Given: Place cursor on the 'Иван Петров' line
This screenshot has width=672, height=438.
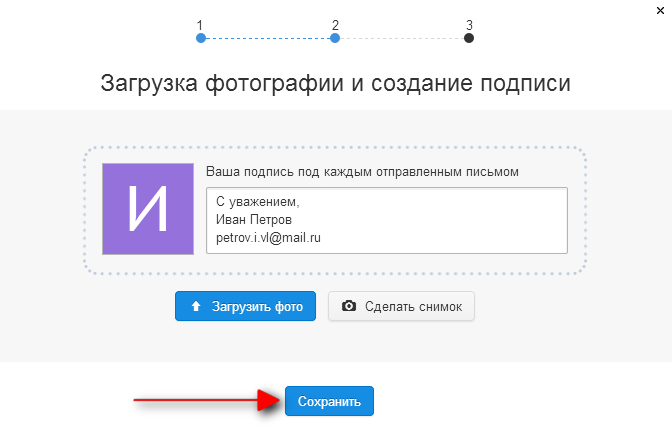Looking at the screenshot, I should [x=254, y=220].
